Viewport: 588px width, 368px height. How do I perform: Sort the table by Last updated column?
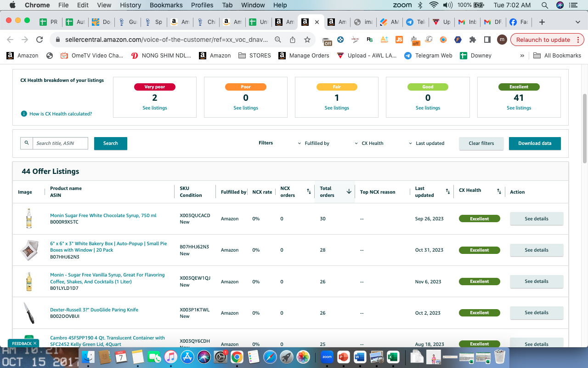pyautogui.click(x=448, y=191)
